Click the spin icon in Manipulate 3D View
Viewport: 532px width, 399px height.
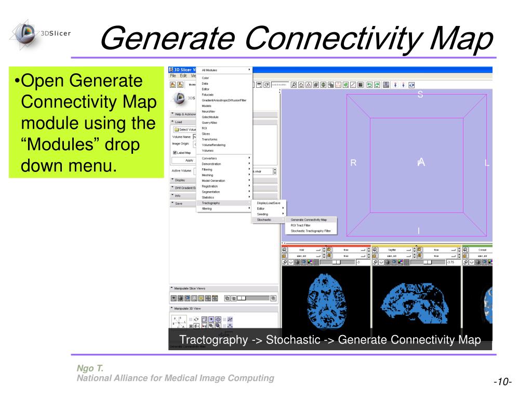(196, 320)
